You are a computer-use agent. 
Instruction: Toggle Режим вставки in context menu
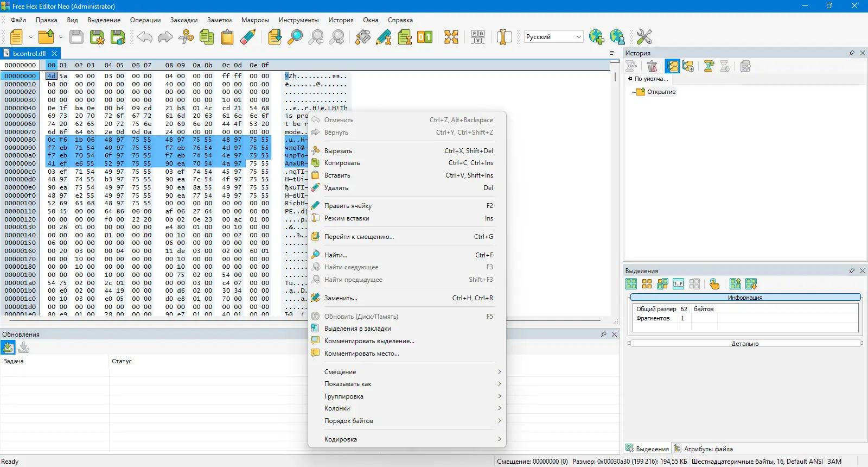point(347,218)
